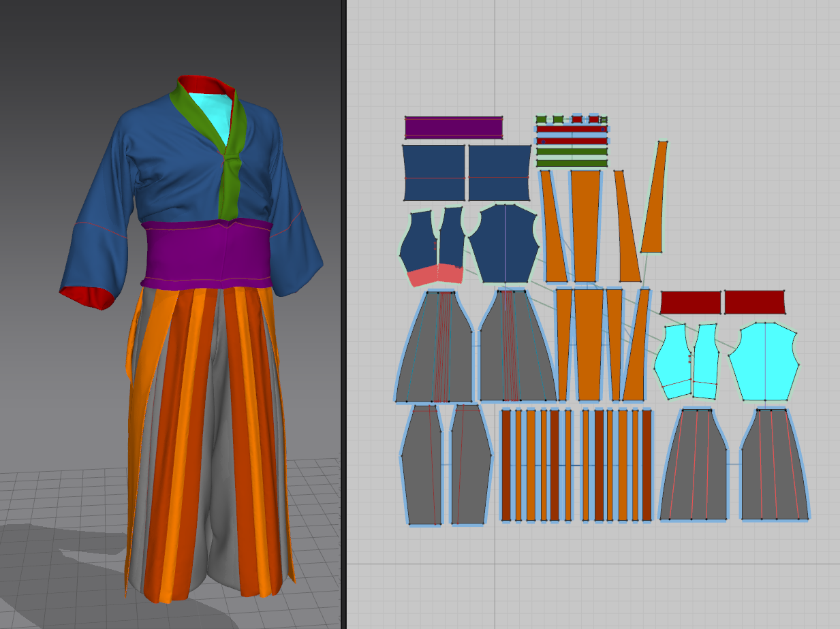Click the green collar on the 3D garment
The image size is (840, 629).
[232, 163]
